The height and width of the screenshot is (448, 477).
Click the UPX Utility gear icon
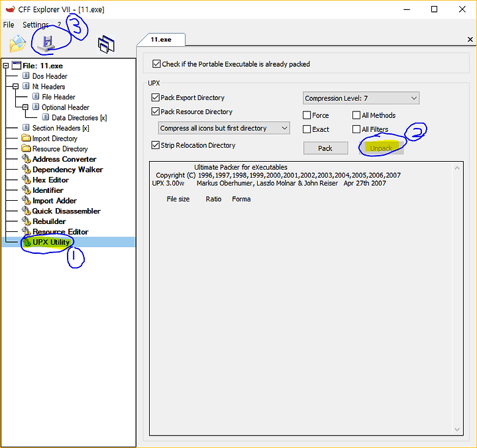coord(26,243)
